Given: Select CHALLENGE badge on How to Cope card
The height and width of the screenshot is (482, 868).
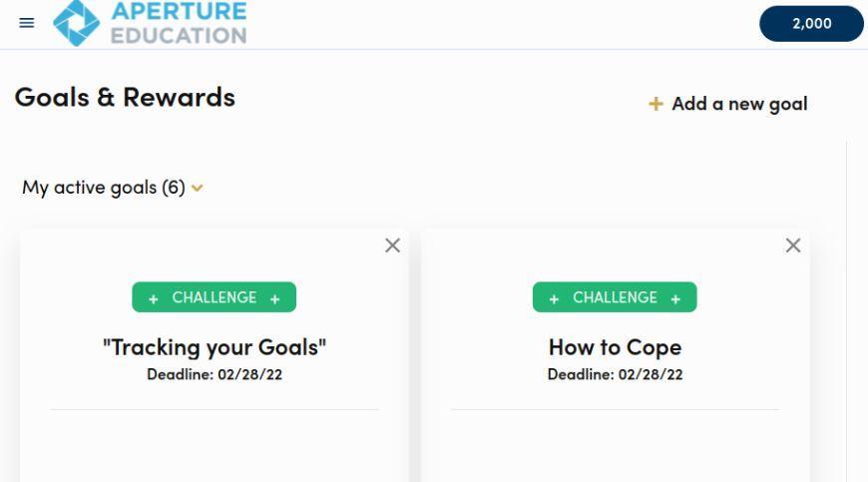Looking at the screenshot, I should (615, 297).
